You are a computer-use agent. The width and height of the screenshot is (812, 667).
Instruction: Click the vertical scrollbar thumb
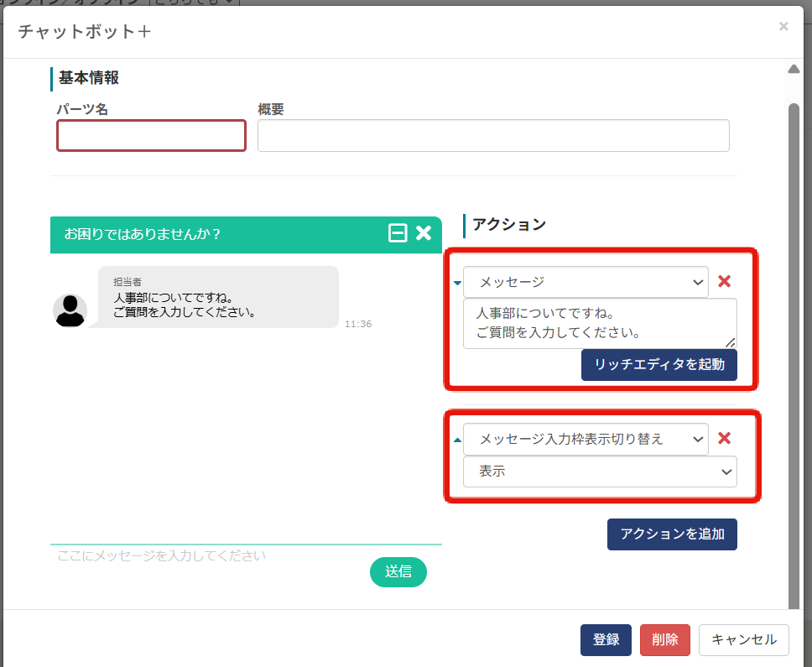point(794,357)
